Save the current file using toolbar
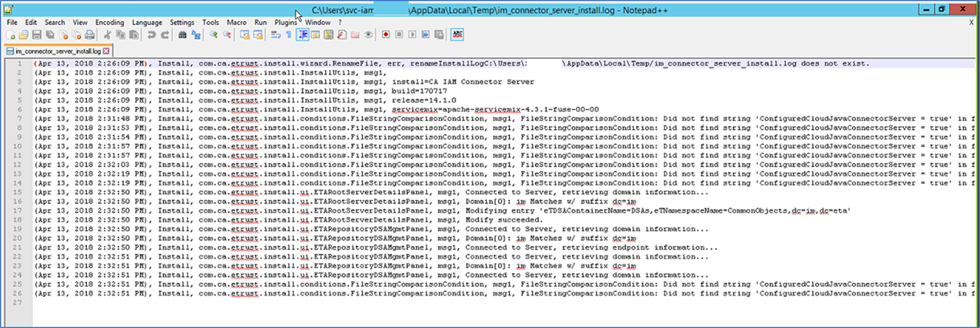 [37, 35]
